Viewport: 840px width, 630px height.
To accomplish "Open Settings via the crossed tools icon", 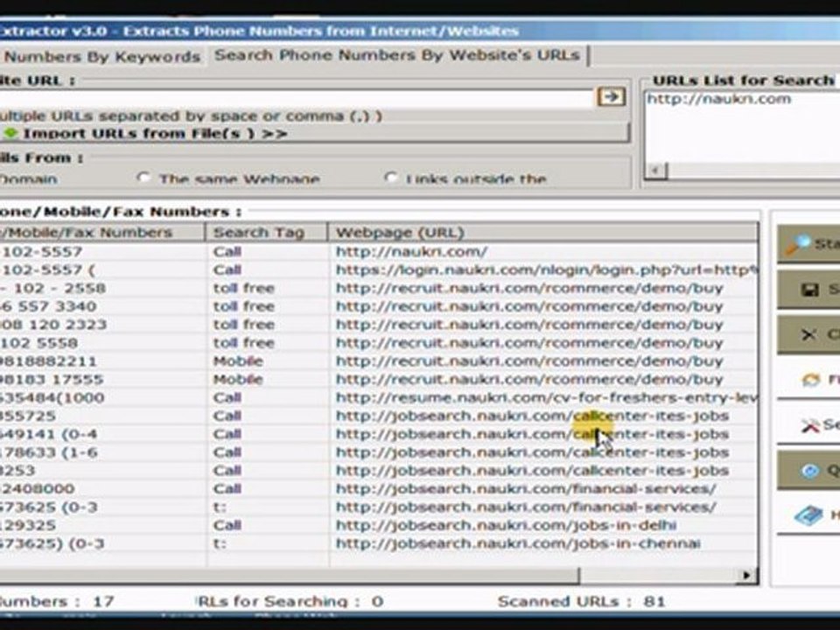I will coord(810,426).
